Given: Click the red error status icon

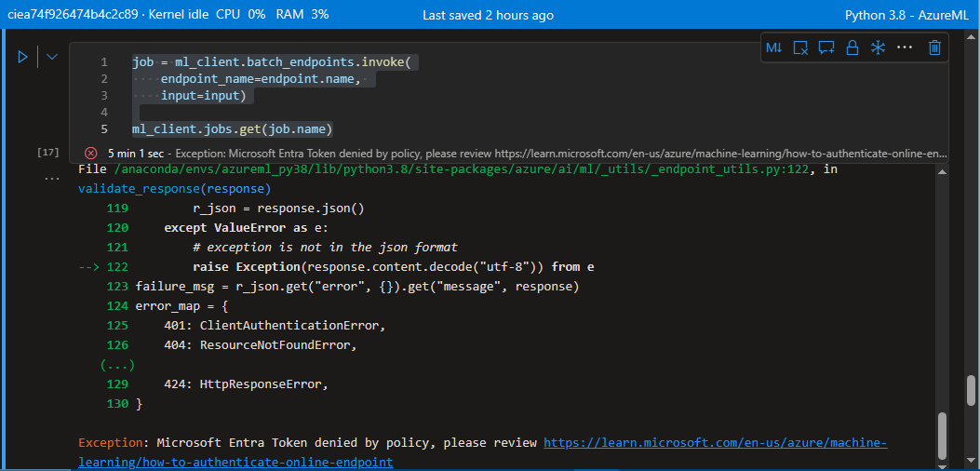Looking at the screenshot, I should tap(91, 153).
